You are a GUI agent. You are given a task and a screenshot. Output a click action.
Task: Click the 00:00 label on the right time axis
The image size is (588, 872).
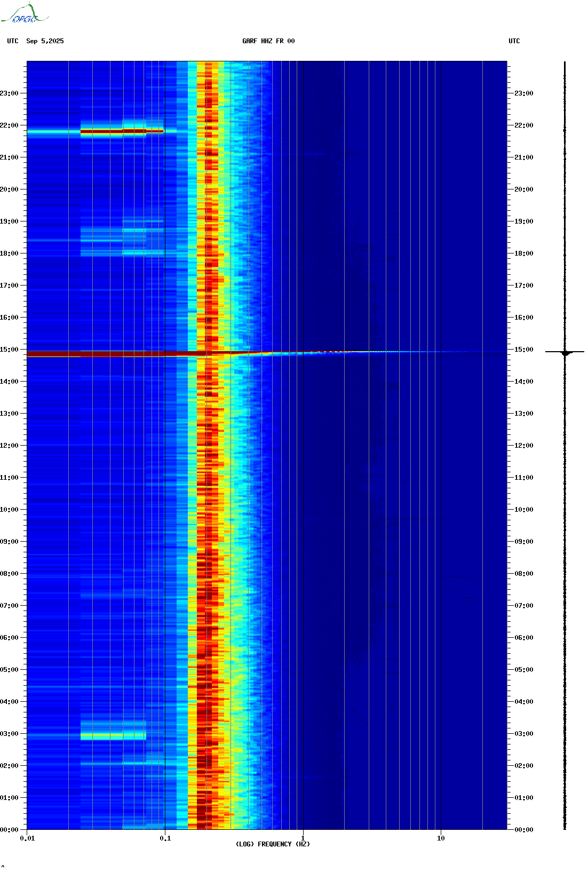coord(524,830)
